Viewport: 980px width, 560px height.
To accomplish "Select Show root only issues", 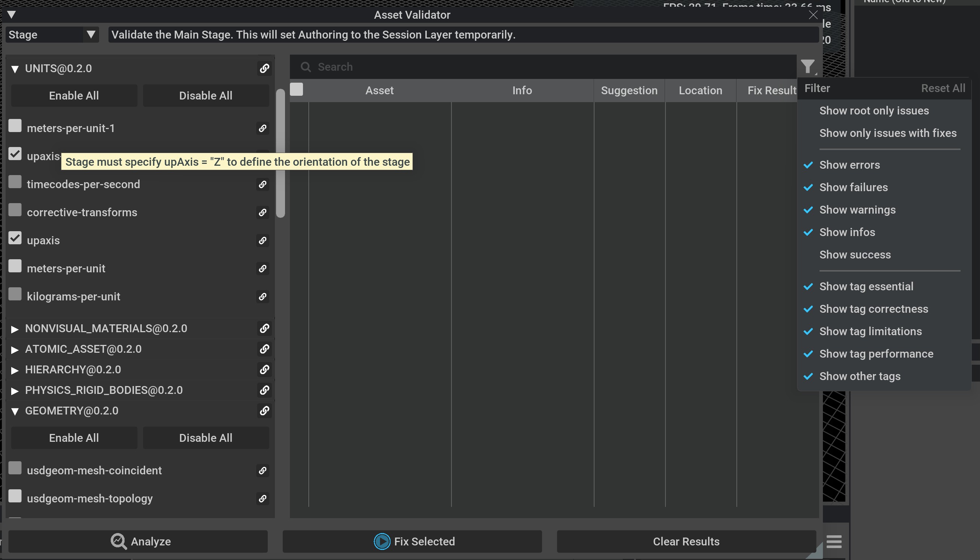I will point(873,111).
